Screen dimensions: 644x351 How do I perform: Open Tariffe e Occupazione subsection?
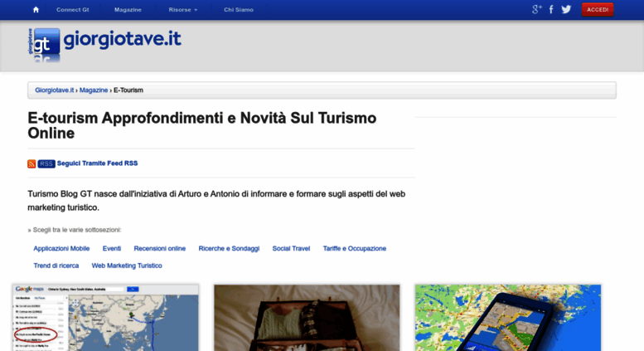[x=355, y=248]
